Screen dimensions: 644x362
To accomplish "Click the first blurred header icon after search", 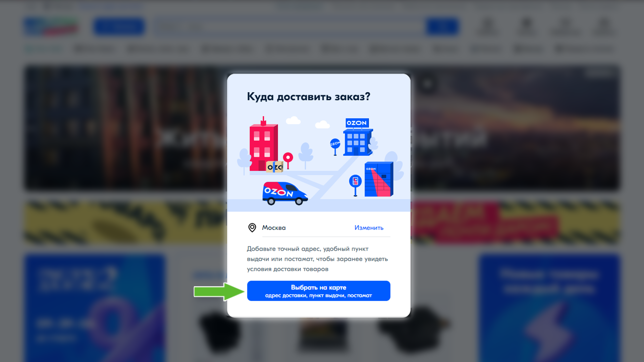I will pyautogui.click(x=487, y=27).
